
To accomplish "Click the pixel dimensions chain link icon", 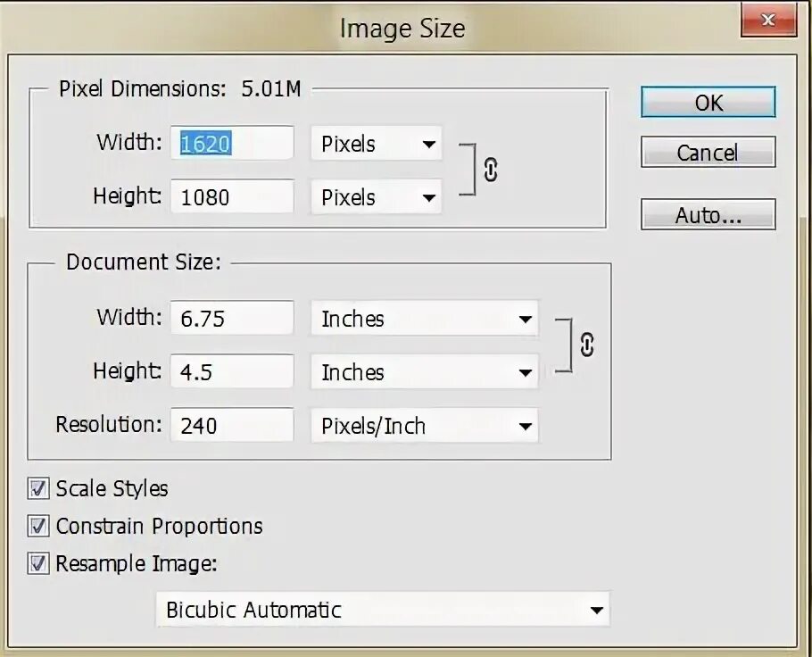I will tap(491, 169).
